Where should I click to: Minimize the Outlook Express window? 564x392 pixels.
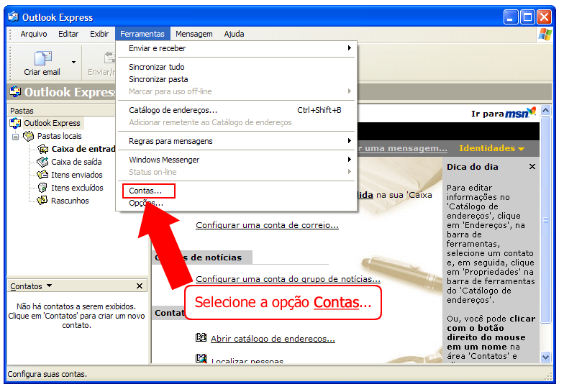511,17
